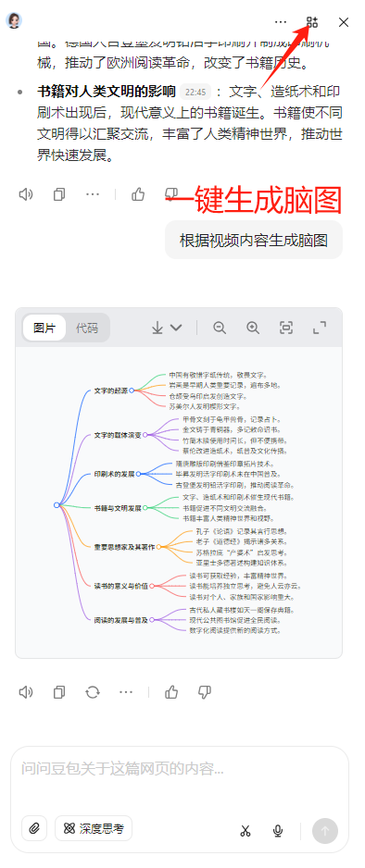Click the mind map root node
The image size is (365, 868).
click(57, 505)
